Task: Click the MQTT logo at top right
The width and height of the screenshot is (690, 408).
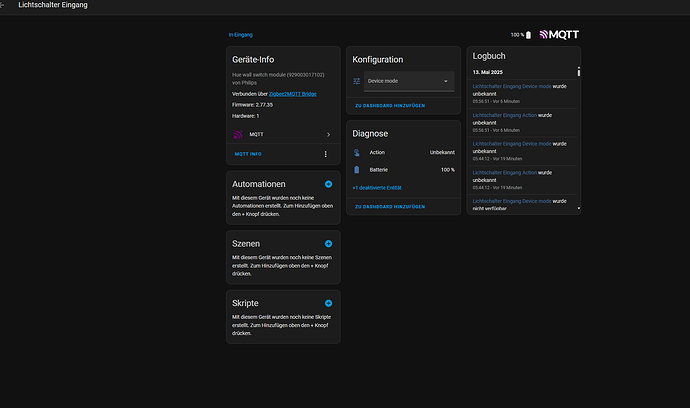Action: [559, 34]
